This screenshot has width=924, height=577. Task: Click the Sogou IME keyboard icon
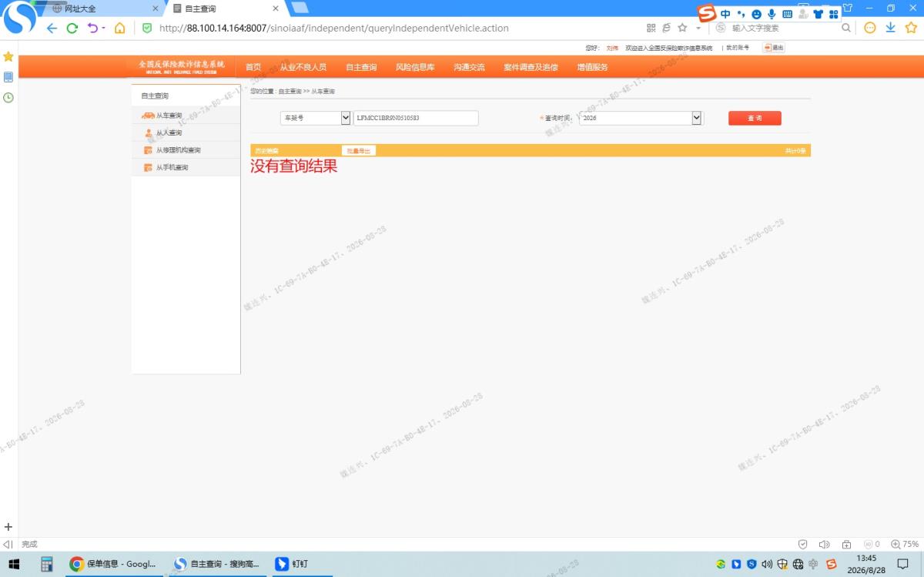pos(787,14)
